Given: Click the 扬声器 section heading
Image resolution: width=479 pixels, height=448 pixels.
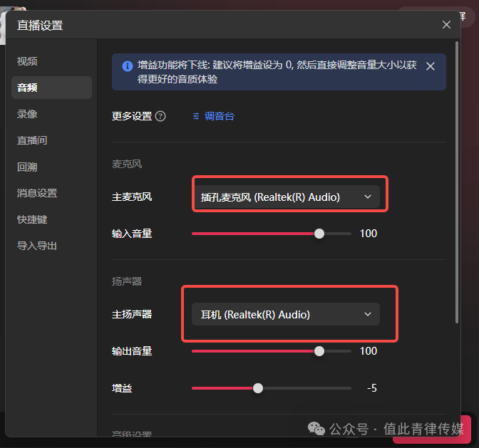Looking at the screenshot, I should tap(127, 281).
